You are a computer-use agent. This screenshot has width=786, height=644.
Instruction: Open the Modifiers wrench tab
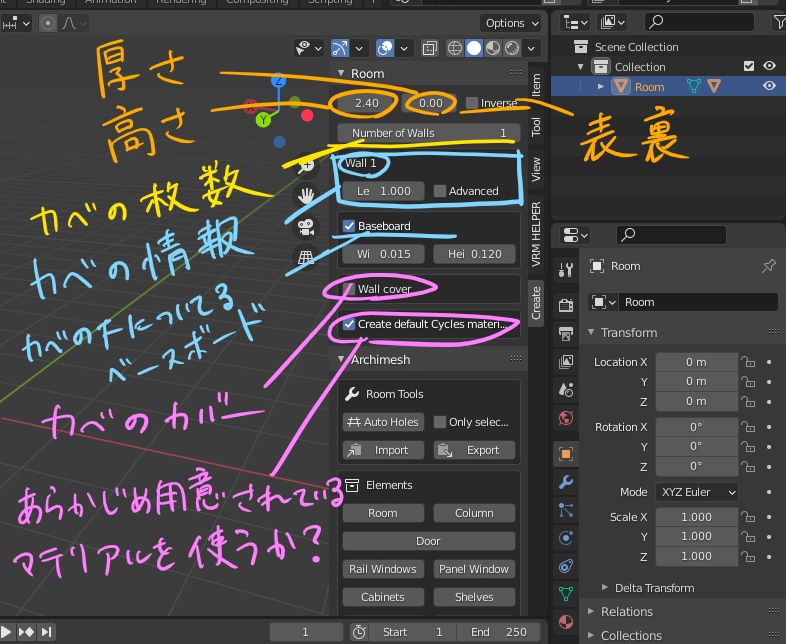pos(566,482)
